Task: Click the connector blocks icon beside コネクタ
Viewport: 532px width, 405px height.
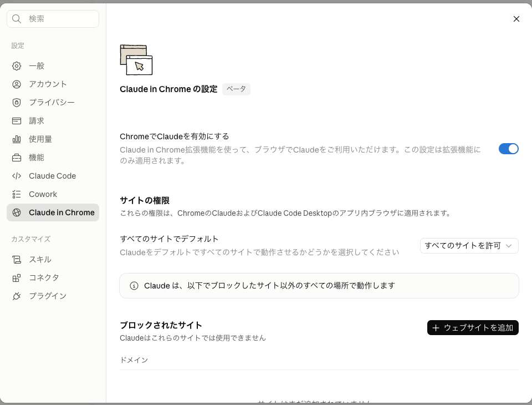Action: point(16,278)
